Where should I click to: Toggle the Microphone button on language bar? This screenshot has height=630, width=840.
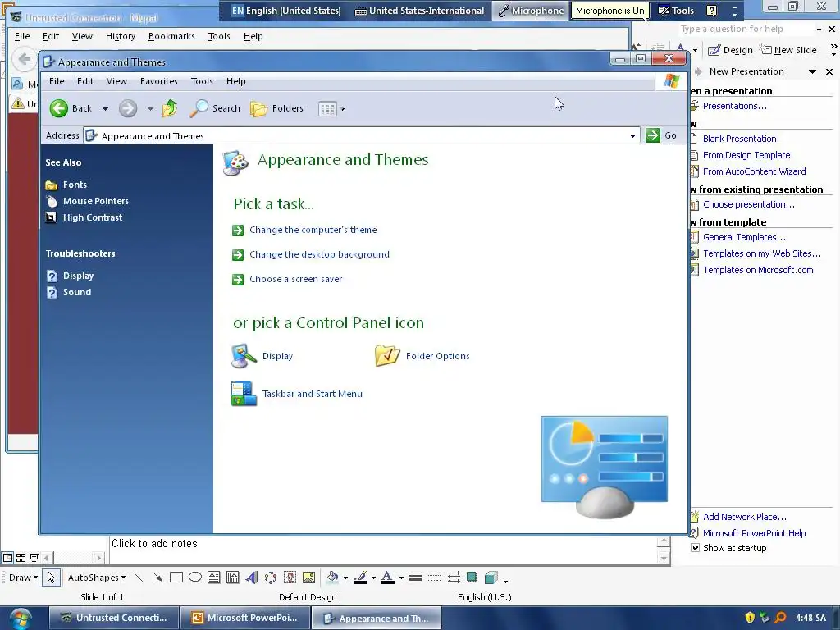(531, 11)
